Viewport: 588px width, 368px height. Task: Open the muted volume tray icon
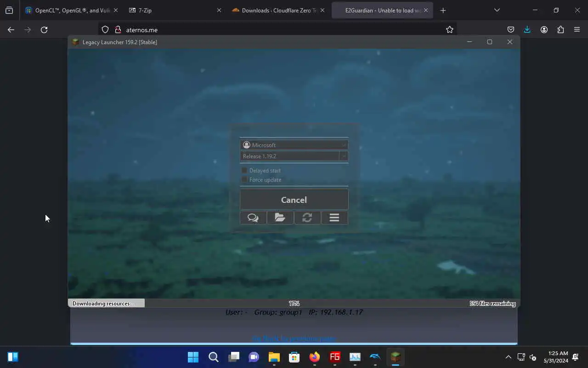(533, 357)
